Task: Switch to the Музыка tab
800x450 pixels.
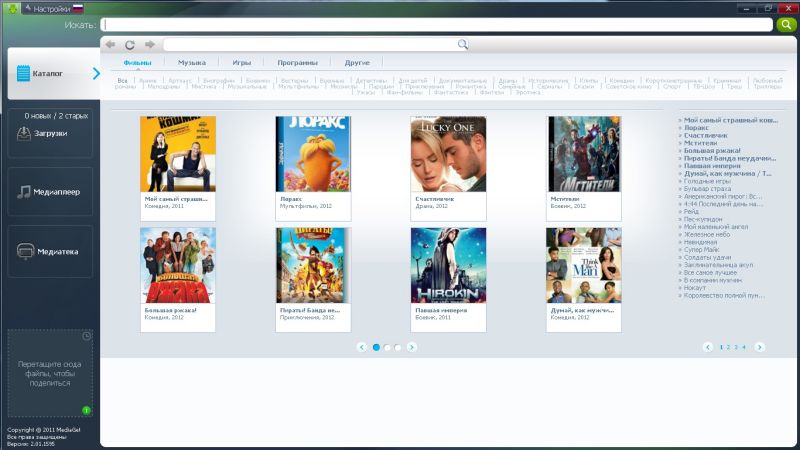Action: [192, 63]
